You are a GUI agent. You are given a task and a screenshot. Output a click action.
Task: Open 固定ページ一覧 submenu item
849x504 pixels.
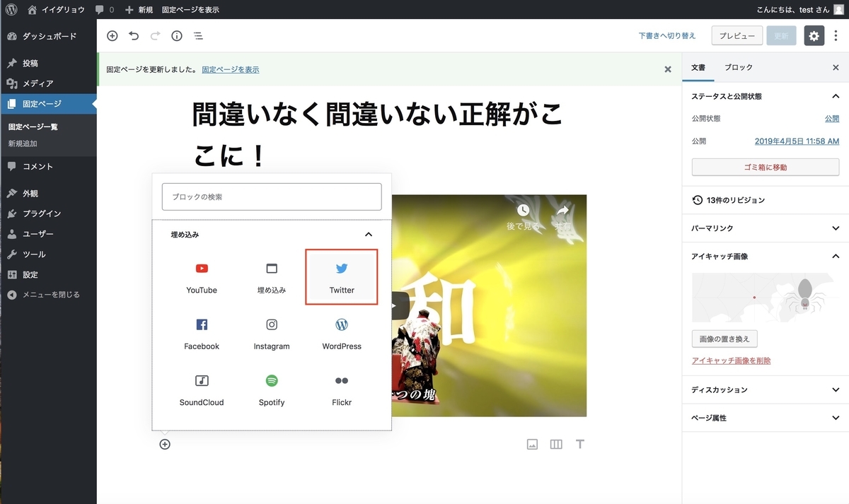coord(33,127)
